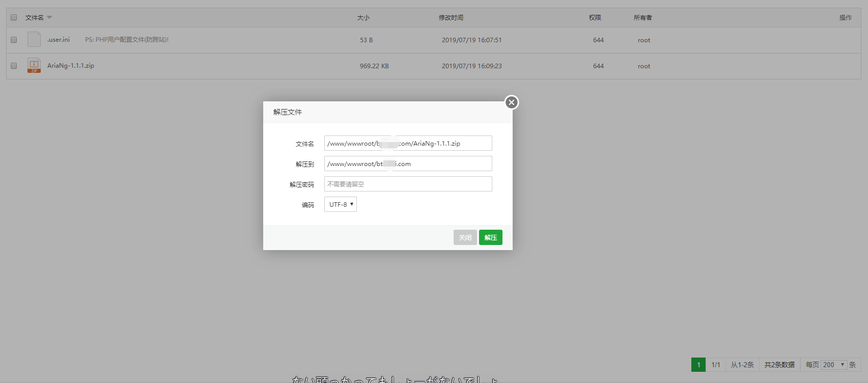Click the 所有者 column header
Screen dimensions: 868x383
643,17
